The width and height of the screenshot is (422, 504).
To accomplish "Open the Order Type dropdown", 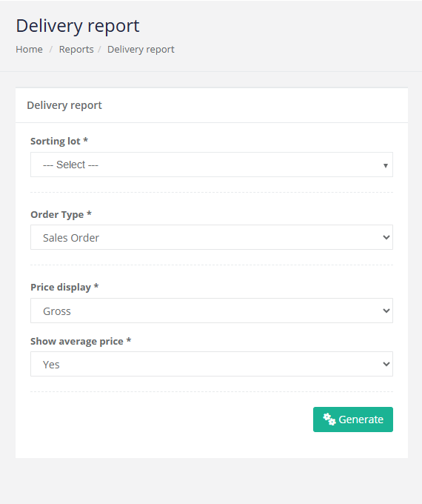I will tap(212, 237).
